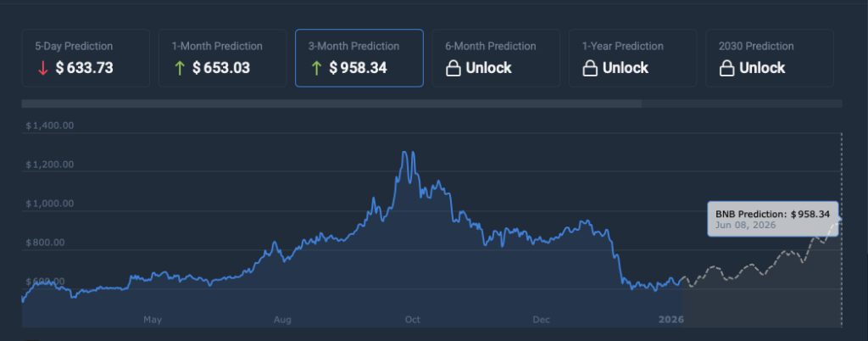Screen dimensions: 868x341
Task: Click the lock icon under 2030 Prediction
Action: (726, 68)
